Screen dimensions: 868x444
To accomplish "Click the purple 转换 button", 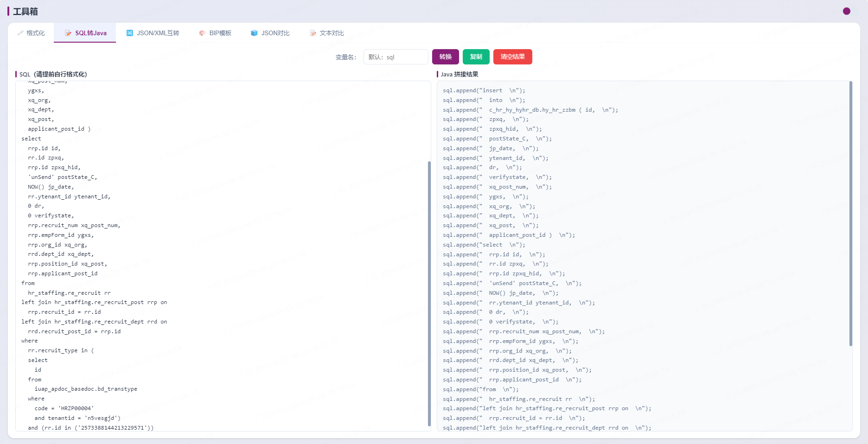I will [446, 57].
